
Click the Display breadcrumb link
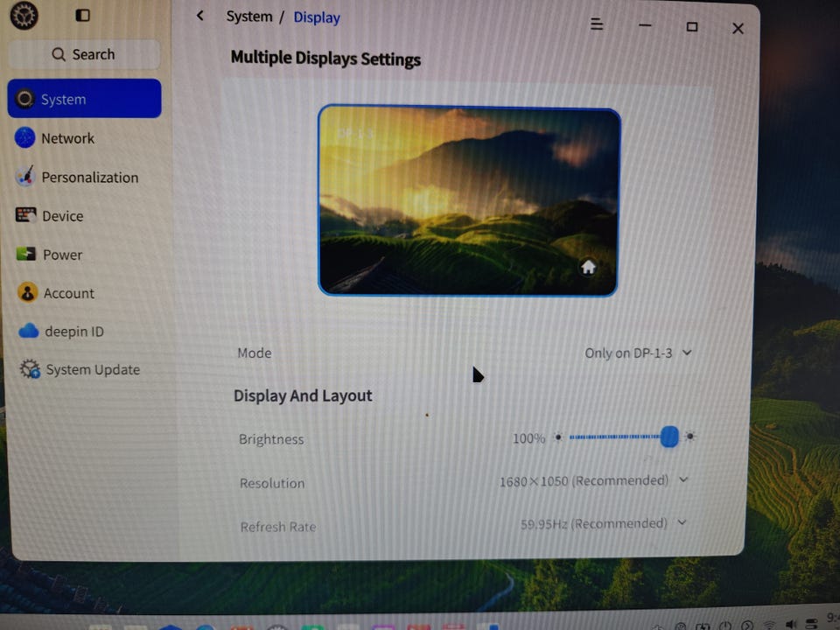click(317, 17)
